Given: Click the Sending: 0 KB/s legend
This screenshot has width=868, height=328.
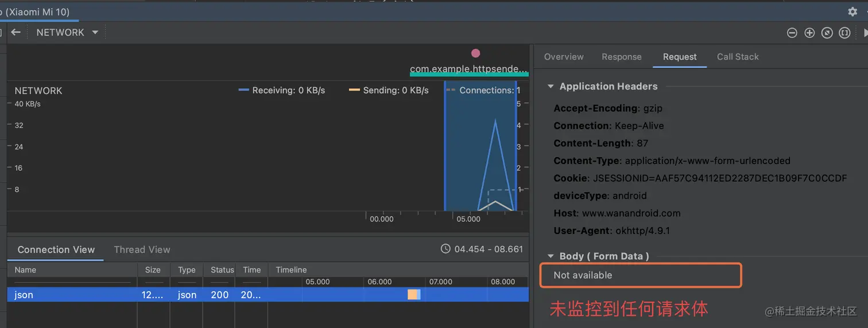Looking at the screenshot, I should click(x=388, y=91).
